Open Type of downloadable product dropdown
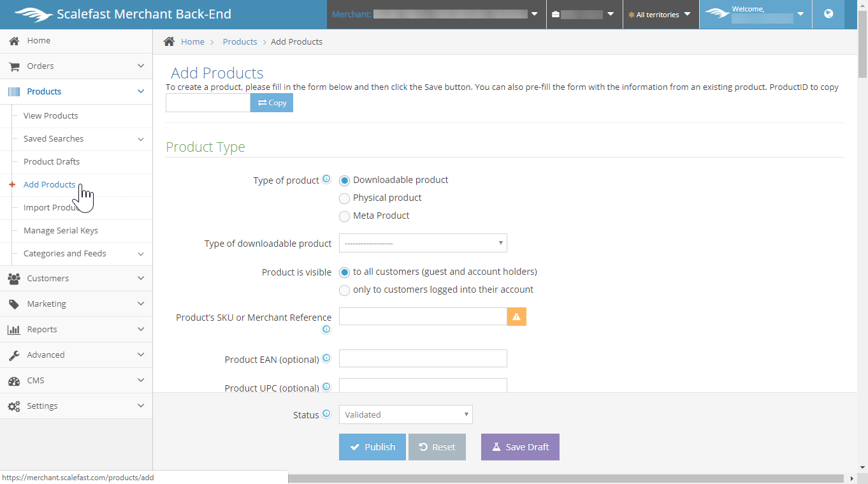This screenshot has height=484, width=868. click(423, 243)
